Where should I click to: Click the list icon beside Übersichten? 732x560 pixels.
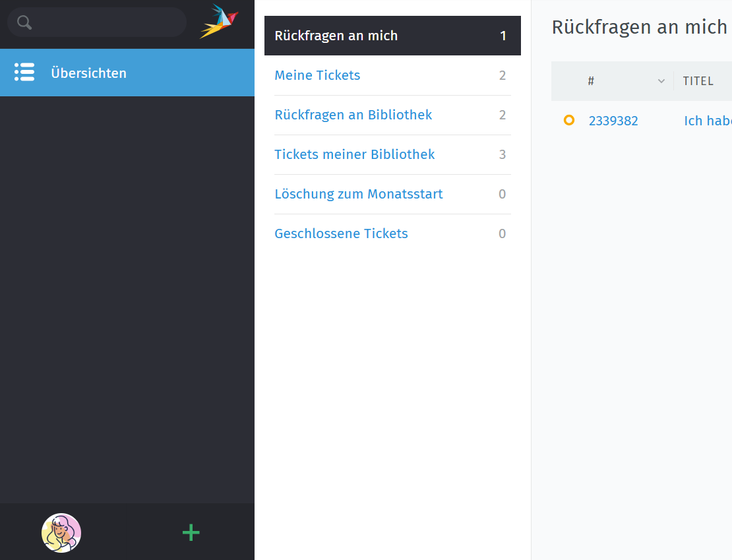coord(24,73)
